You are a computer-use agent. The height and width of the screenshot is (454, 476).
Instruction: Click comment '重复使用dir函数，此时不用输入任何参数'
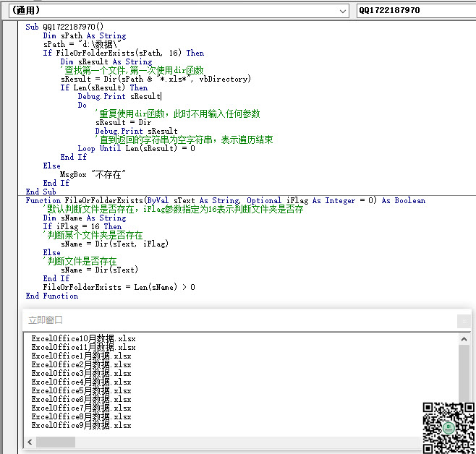(x=177, y=113)
